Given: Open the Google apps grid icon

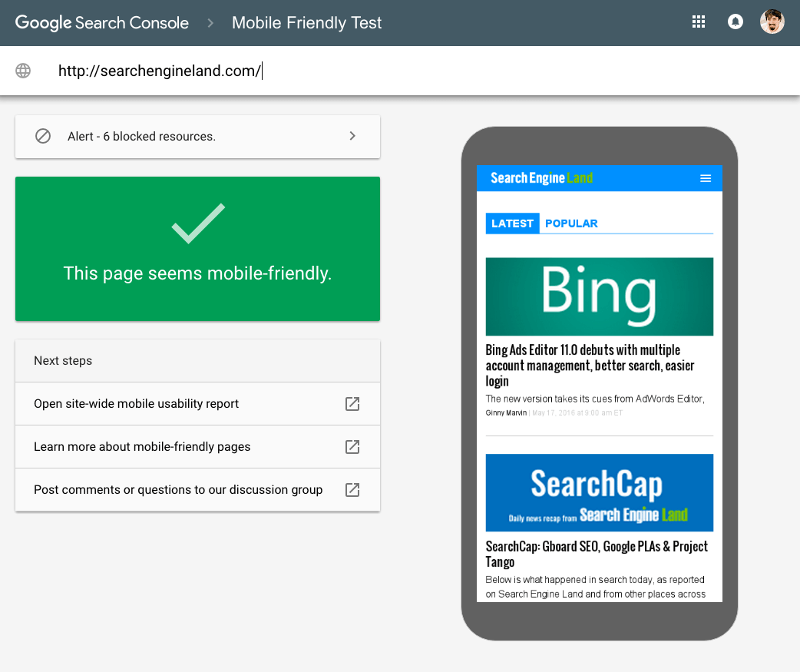Looking at the screenshot, I should (699, 22).
